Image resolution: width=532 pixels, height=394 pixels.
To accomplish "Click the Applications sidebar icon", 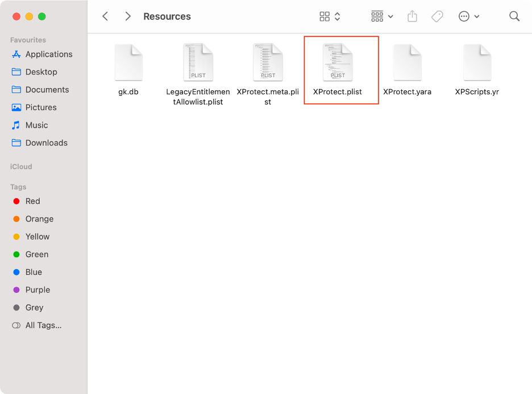I will point(16,54).
